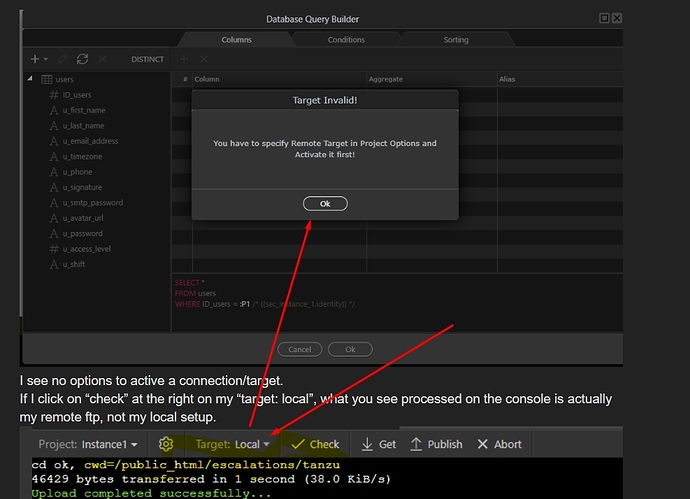Click the bottom Ok button in Query Builder
690x499 pixels.
350,349
